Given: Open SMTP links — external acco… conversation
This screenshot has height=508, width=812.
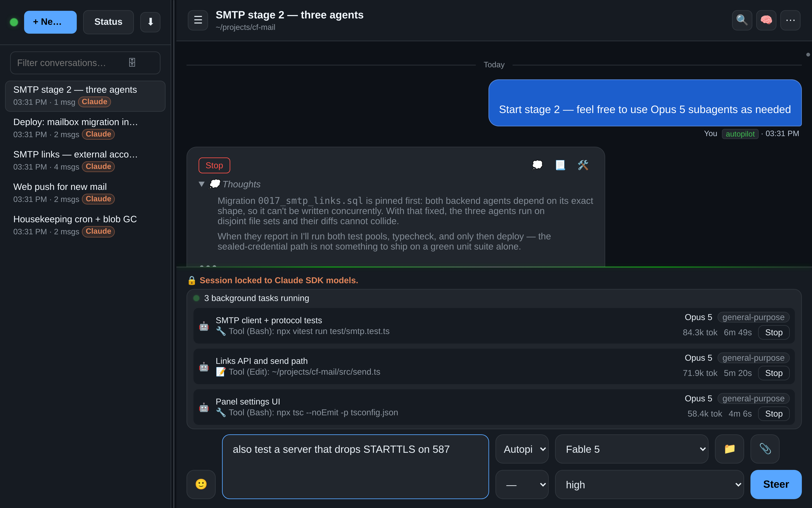Looking at the screenshot, I should click(x=85, y=161).
